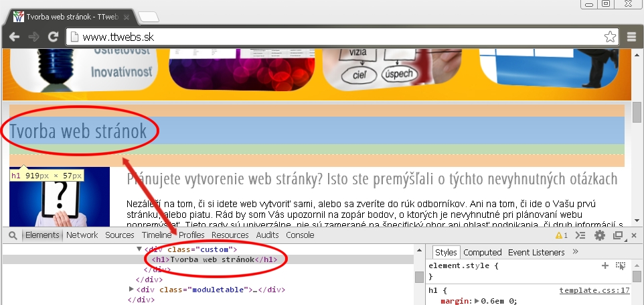Click the warning count indicator
644x305 pixels.
point(562,235)
